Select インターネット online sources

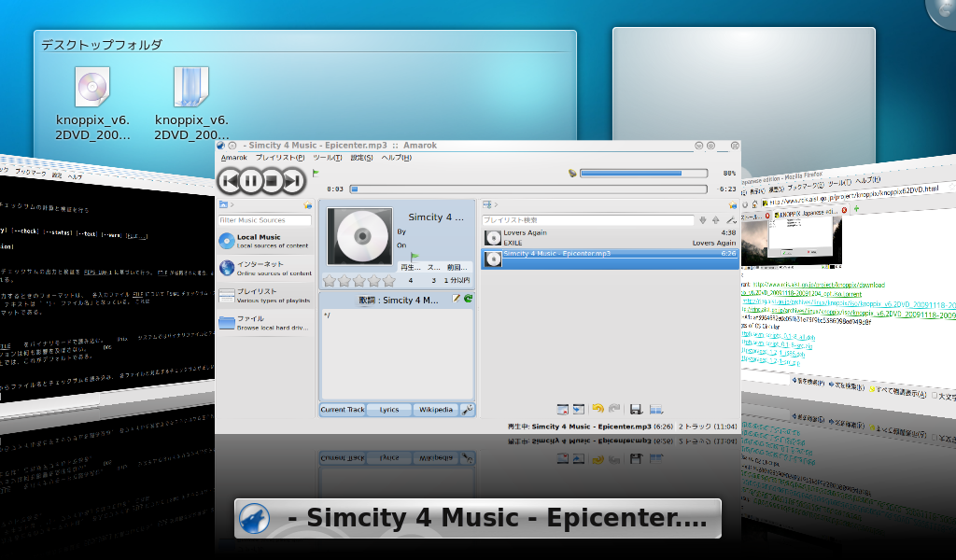[265, 268]
